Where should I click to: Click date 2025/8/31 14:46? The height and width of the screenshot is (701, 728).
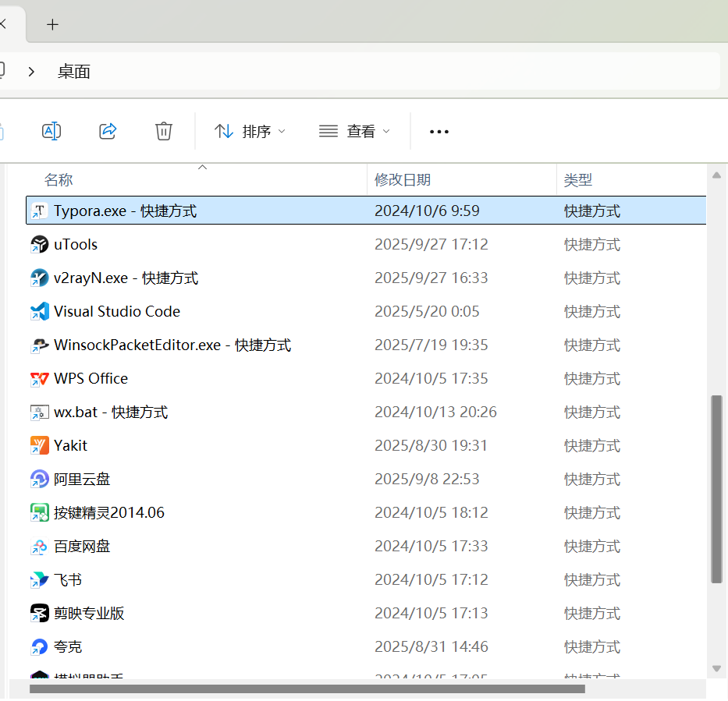click(x=431, y=646)
